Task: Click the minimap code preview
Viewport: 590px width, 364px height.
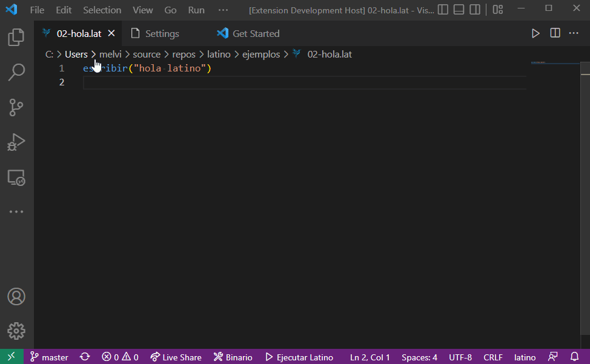Action: click(555, 63)
